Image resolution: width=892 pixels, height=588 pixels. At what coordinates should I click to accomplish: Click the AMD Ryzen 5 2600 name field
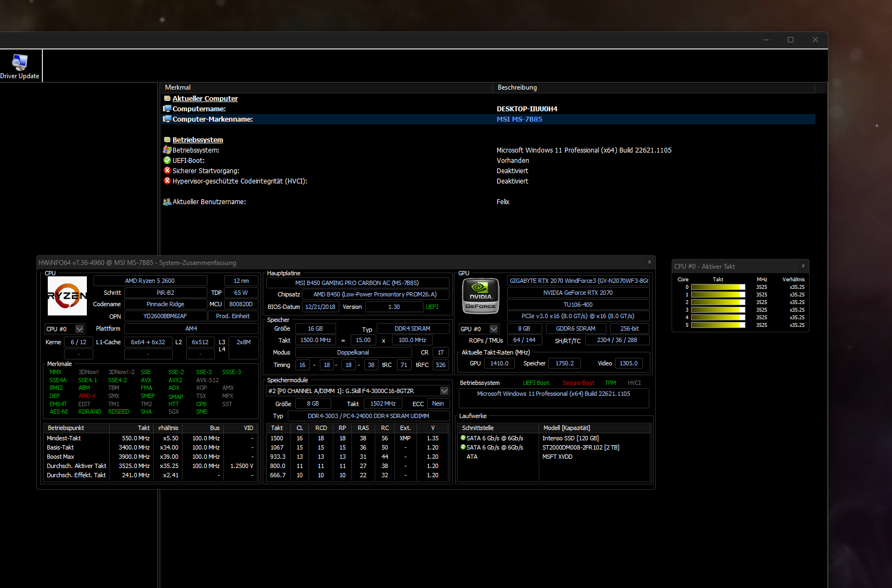pyautogui.click(x=150, y=281)
